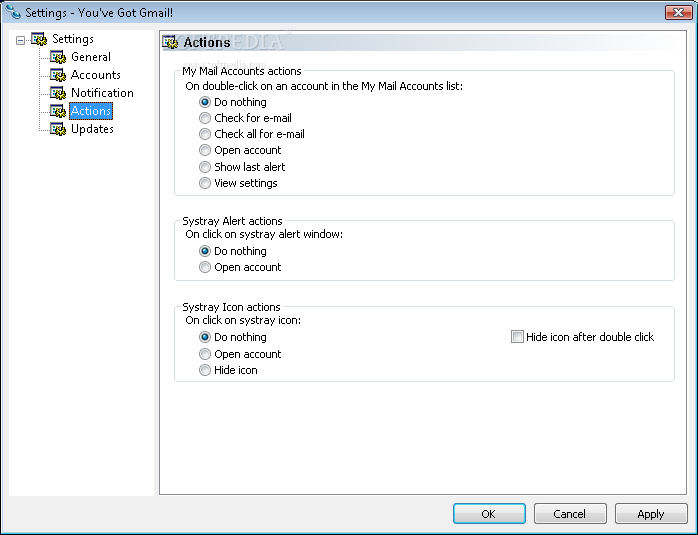Open the Updates settings page

(x=92, y=129)
